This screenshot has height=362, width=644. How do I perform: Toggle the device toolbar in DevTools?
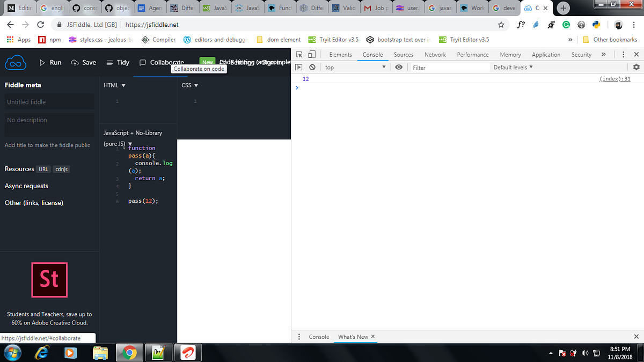pyautogui.click(x=311, y=54)
